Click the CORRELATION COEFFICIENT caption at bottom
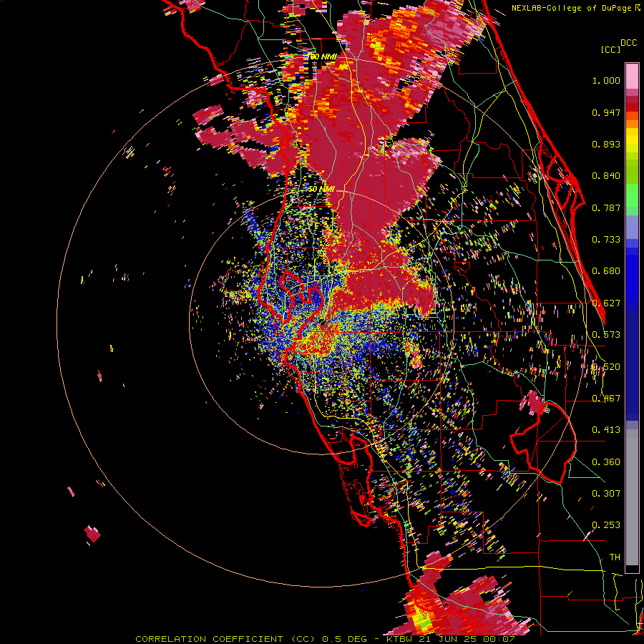644x644 pixels. [x=209, y=639]
